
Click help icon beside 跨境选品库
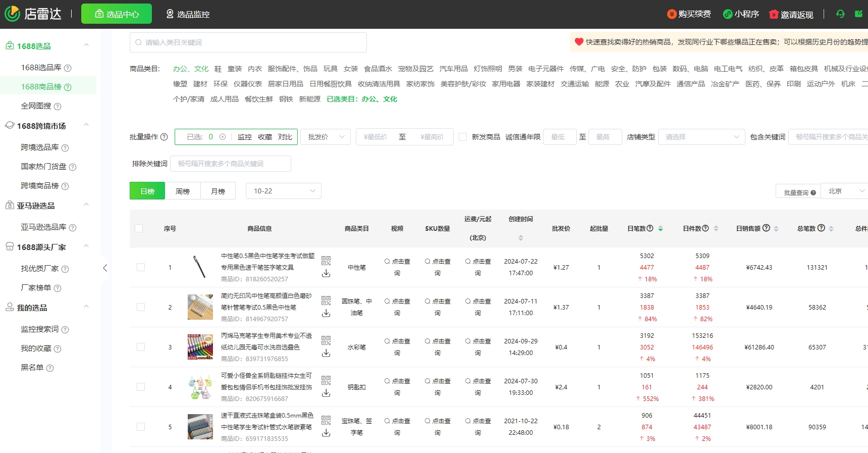pos(65,148)
